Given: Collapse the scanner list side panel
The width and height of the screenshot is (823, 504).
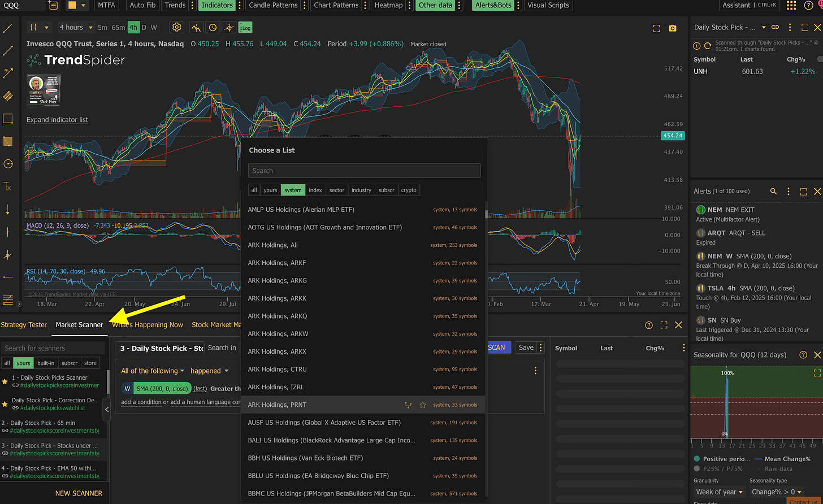Looking at the screenshot, I should coord(106,410).
